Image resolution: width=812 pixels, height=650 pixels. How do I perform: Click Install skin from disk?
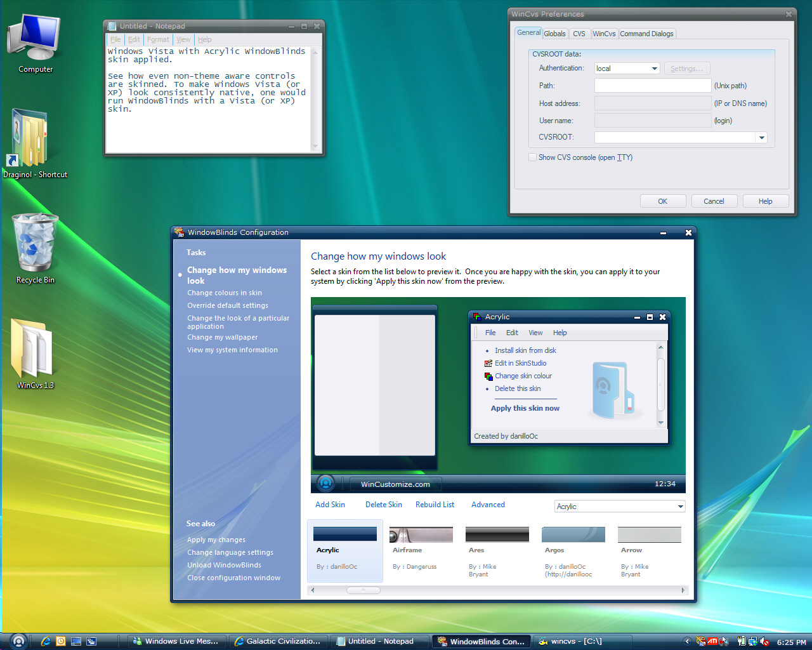[x=525, y=350]
